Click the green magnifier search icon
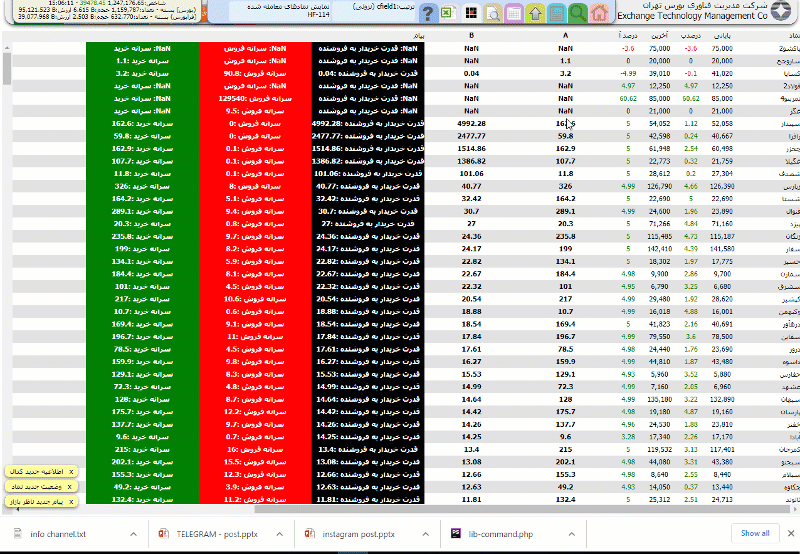Screen dimensions: 800x554 (578, 13)
